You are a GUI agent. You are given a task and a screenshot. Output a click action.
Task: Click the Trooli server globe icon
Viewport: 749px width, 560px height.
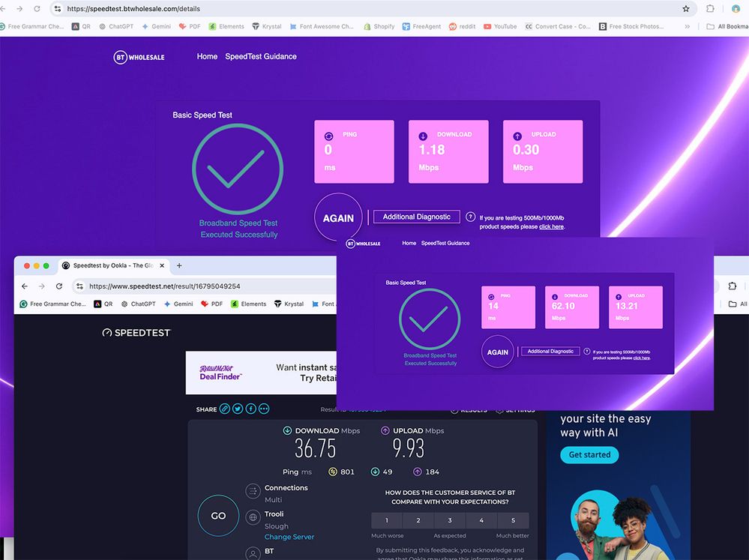click(x=253, y=517)
